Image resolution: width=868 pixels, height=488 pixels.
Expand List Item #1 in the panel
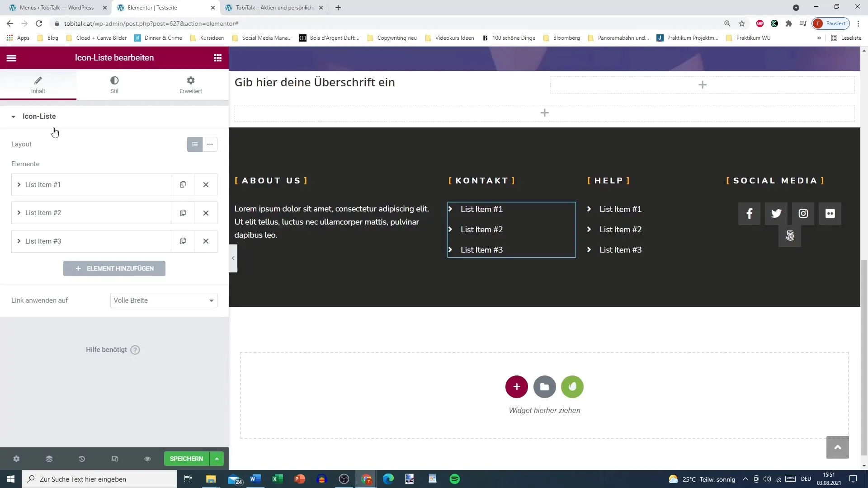click(91, 185)
